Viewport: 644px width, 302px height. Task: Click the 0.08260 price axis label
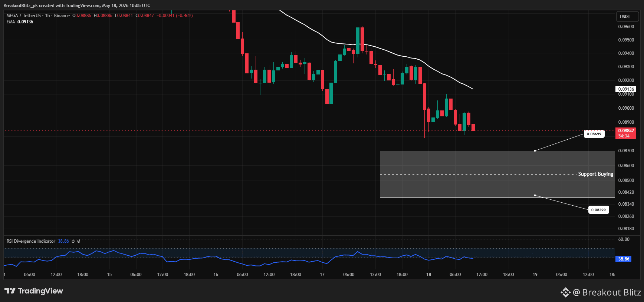[626, 216]
